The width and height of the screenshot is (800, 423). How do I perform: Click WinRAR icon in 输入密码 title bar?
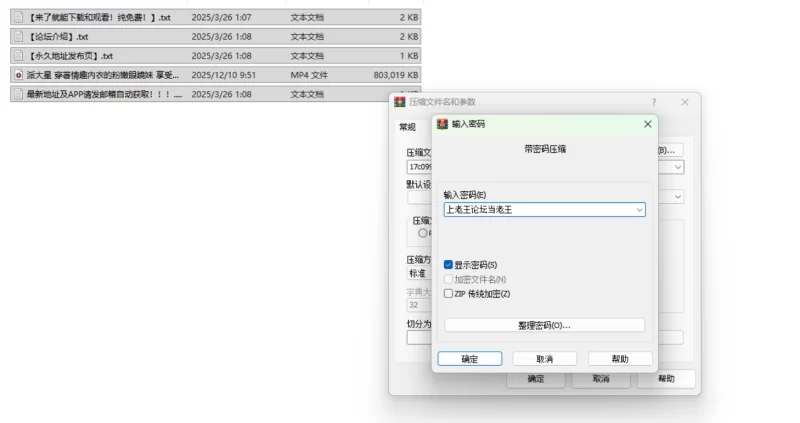click(x=442, y=124)
